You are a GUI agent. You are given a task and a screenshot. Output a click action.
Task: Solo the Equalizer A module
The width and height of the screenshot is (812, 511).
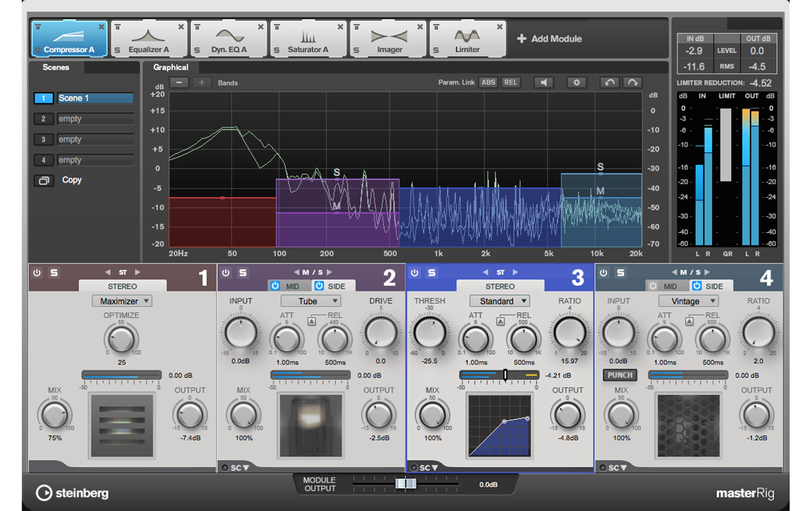coord(117,50)
